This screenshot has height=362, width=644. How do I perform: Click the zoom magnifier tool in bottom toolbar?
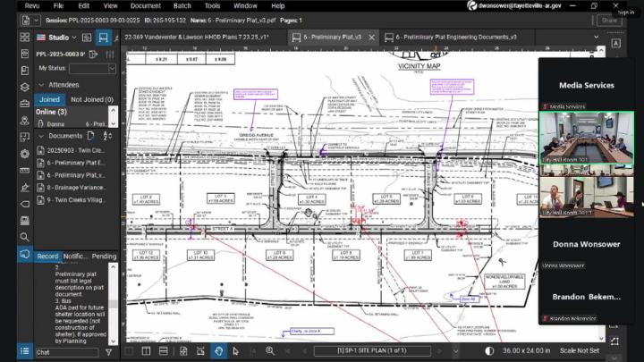coord(270,351)
